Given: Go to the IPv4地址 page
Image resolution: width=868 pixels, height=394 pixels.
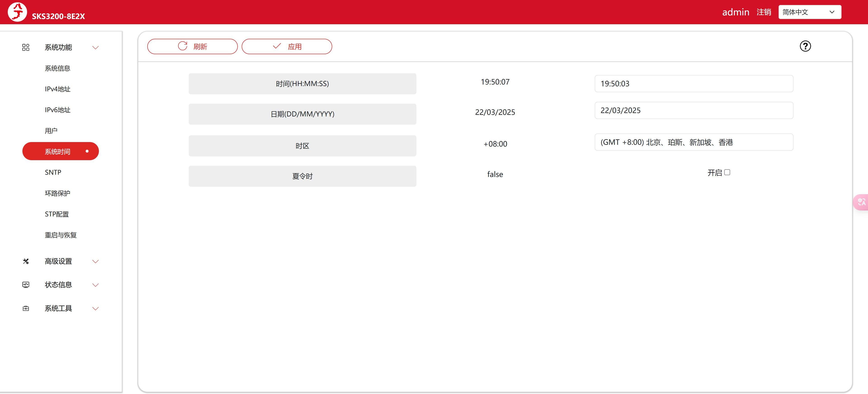Looking at the screenshot, I should tap(58, 89).
